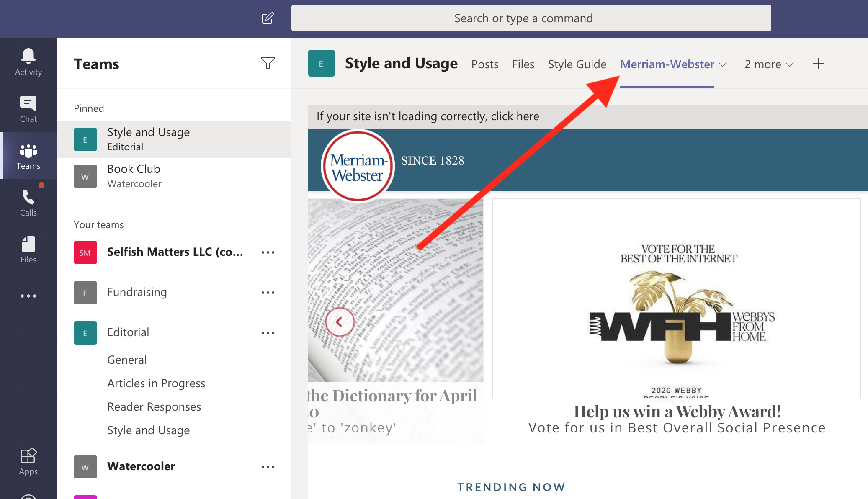Open the Articles in Progress channel
The height and width of the screenshot is (499, 868).
coord(157,383)
